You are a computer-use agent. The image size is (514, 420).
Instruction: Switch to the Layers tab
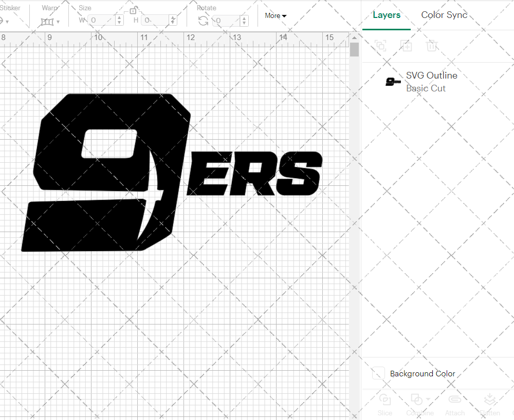point(387,15)
